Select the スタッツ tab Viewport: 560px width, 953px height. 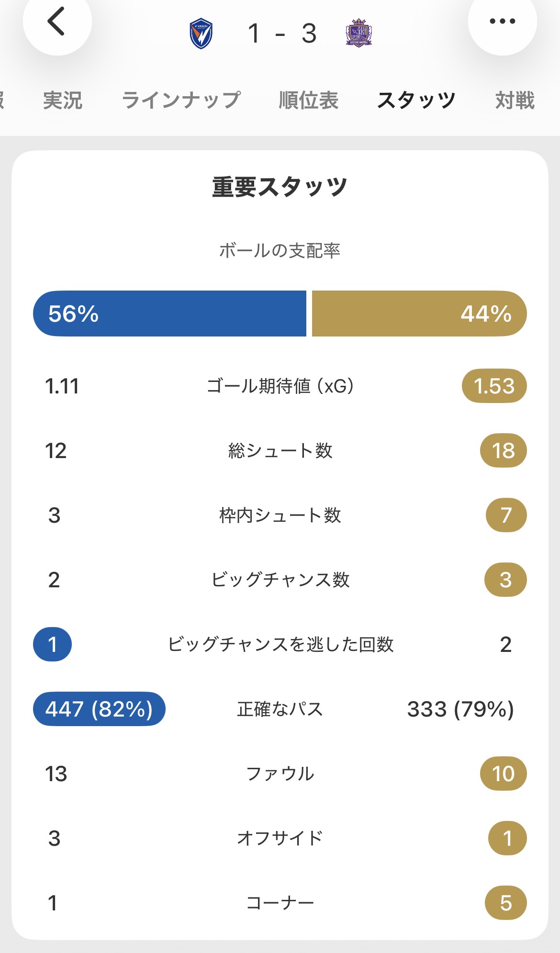click(416, 101)
